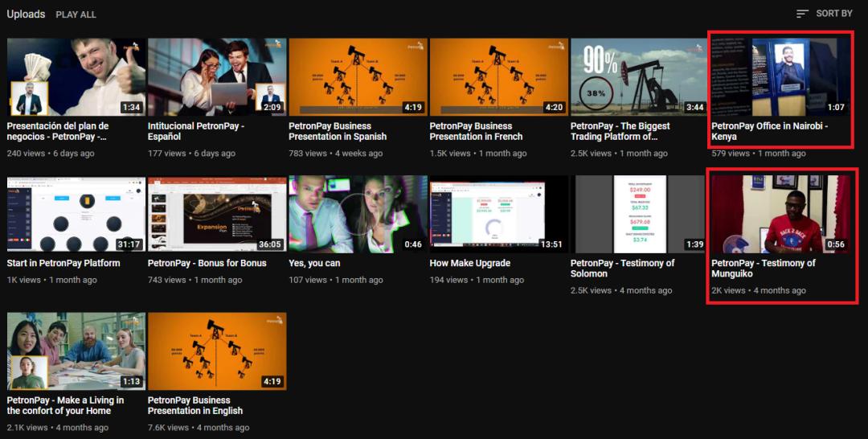This screenshot has height=439, width=868.
Task: Open PetronPay Office in Nairobi thumbnail
Action: [780, 77]
